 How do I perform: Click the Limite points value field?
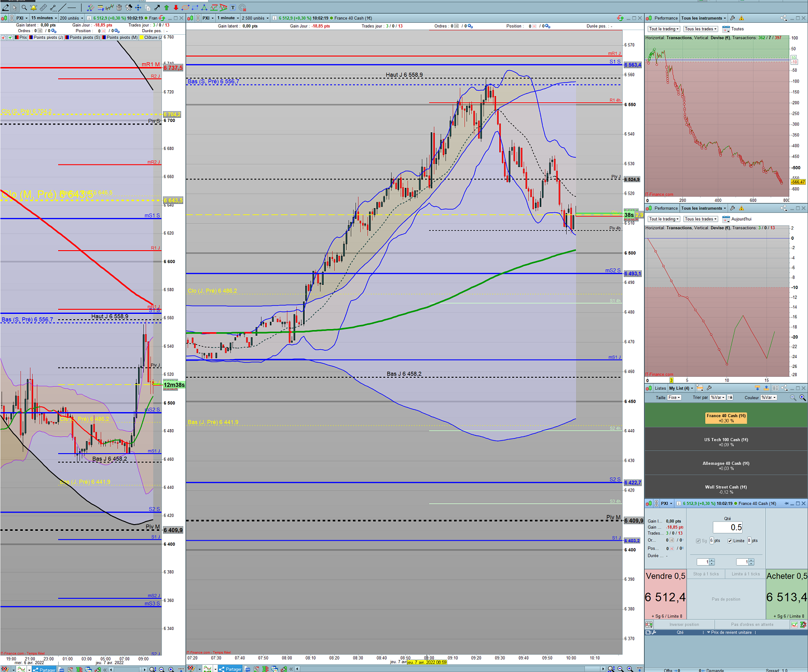pos(749,541)
